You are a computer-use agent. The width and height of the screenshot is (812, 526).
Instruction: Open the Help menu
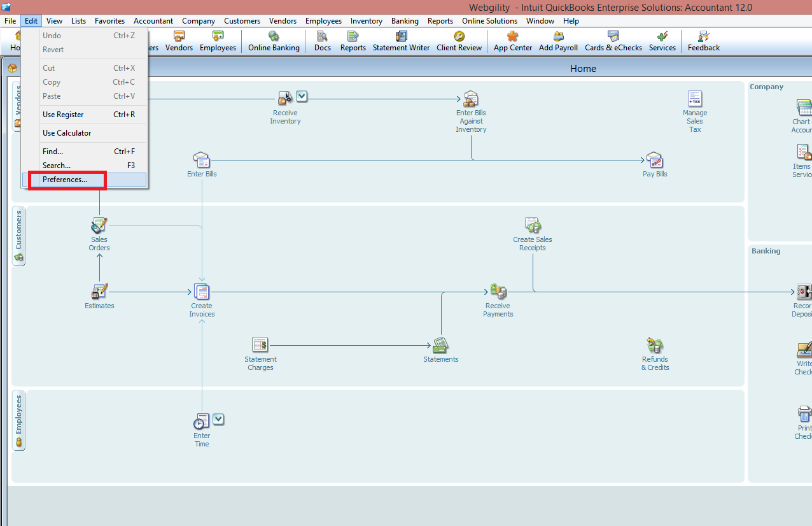pos(571,21)
